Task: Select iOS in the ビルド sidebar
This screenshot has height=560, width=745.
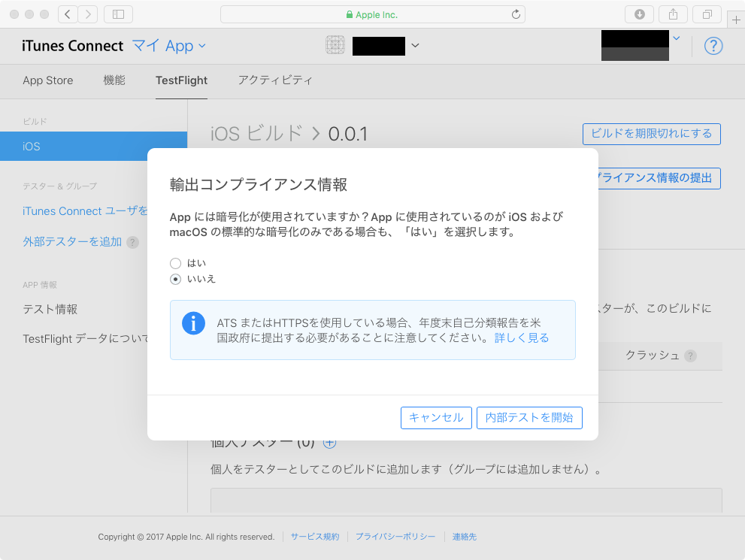Action: 94,147
